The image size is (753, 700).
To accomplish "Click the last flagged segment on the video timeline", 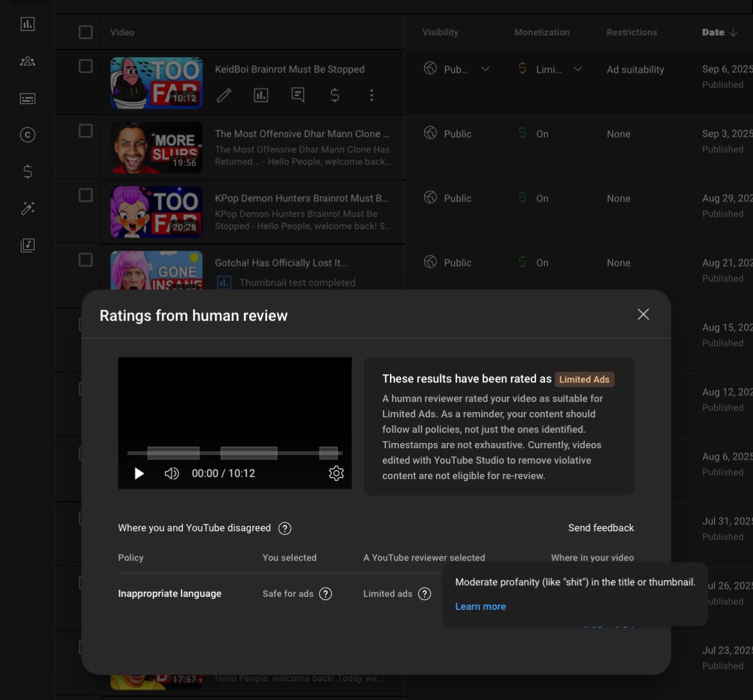I will pos(328,453).
